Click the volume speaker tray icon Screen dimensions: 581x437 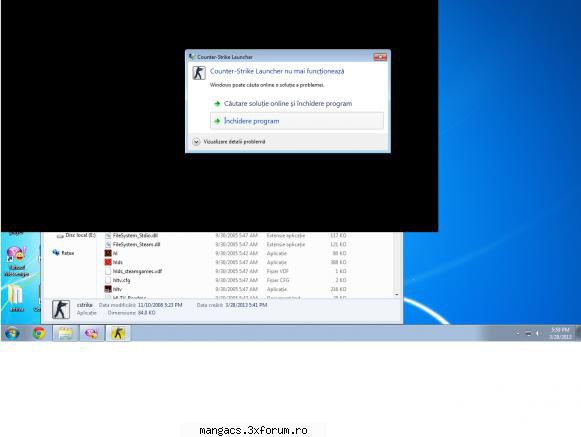[x=537, y=333]
